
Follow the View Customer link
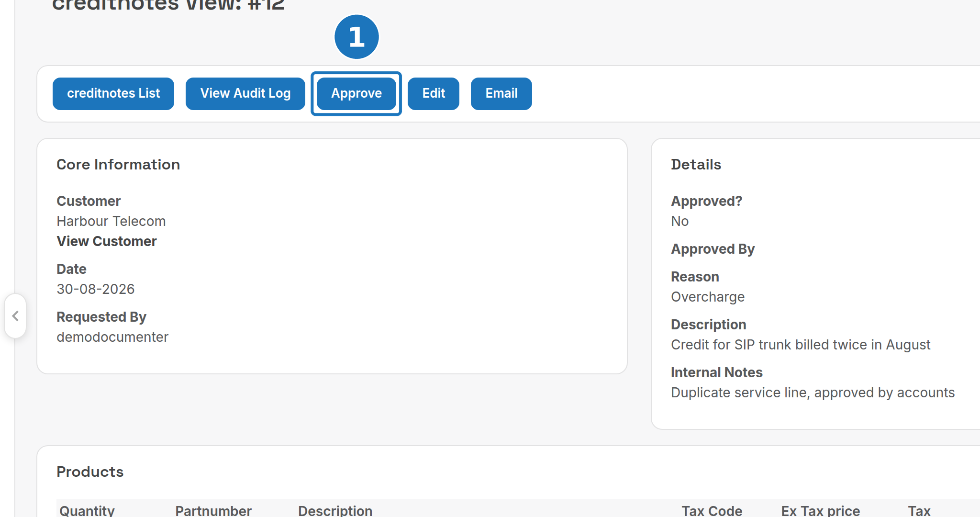(x=107, y=241)
